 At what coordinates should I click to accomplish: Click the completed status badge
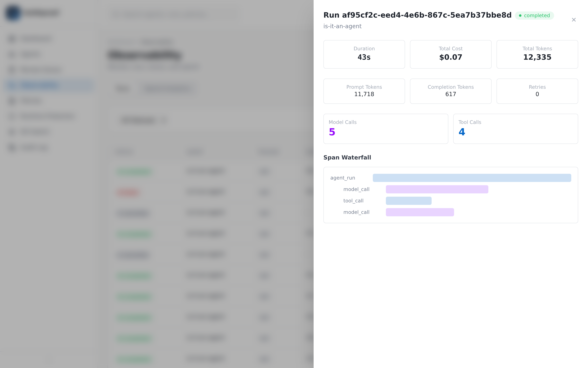click(534, 16)
